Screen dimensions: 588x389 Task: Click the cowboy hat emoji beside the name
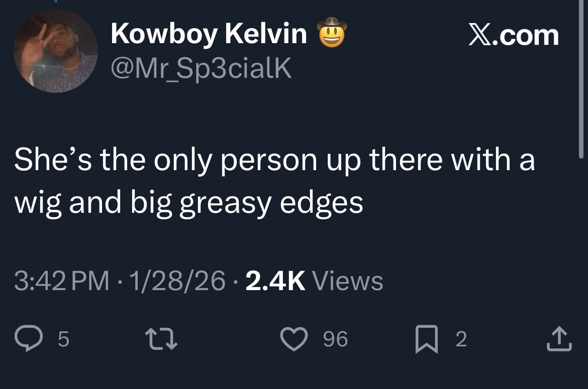[332, 33]
